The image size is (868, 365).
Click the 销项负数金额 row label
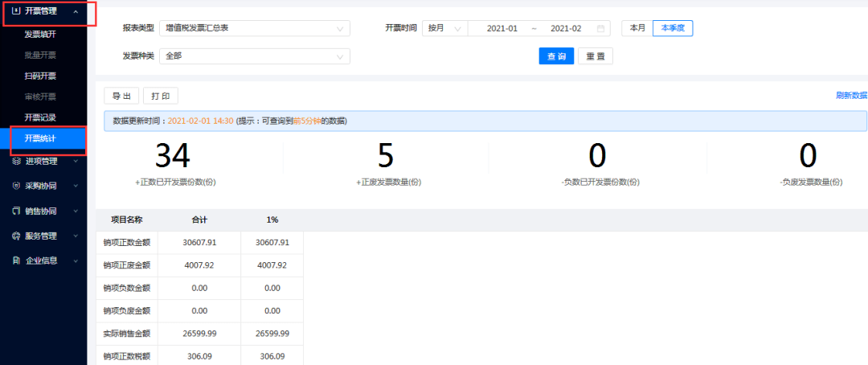click(x=127, y=288)
